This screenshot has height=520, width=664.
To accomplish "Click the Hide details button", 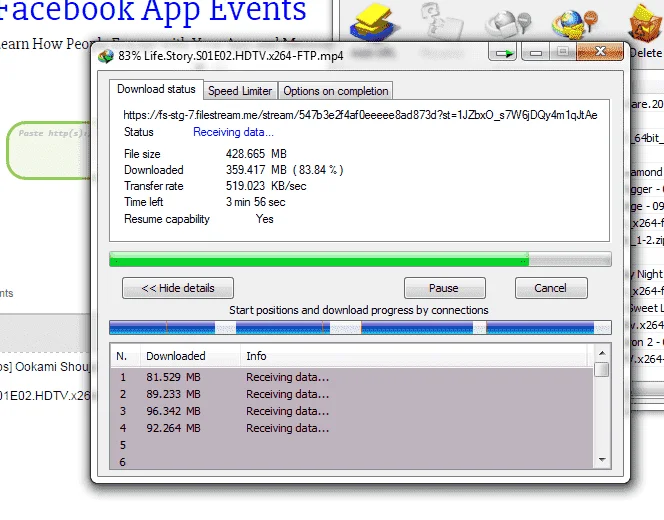I will coord(178,288).
